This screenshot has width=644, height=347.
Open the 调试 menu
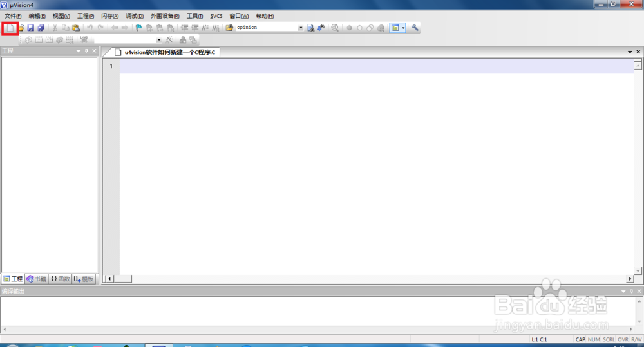coord(135,16)
